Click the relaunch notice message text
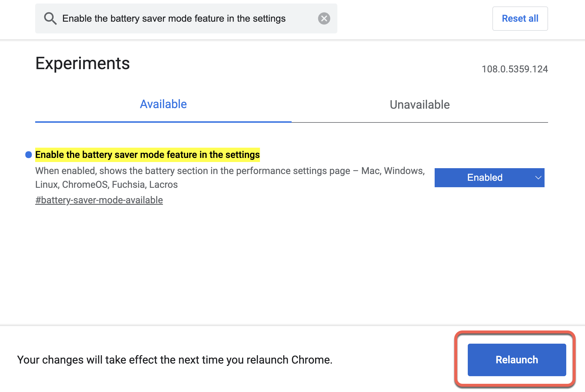Image resolution: width=585 pixels, height=392 pixels. pyautogui.click(x=175, y=360)
